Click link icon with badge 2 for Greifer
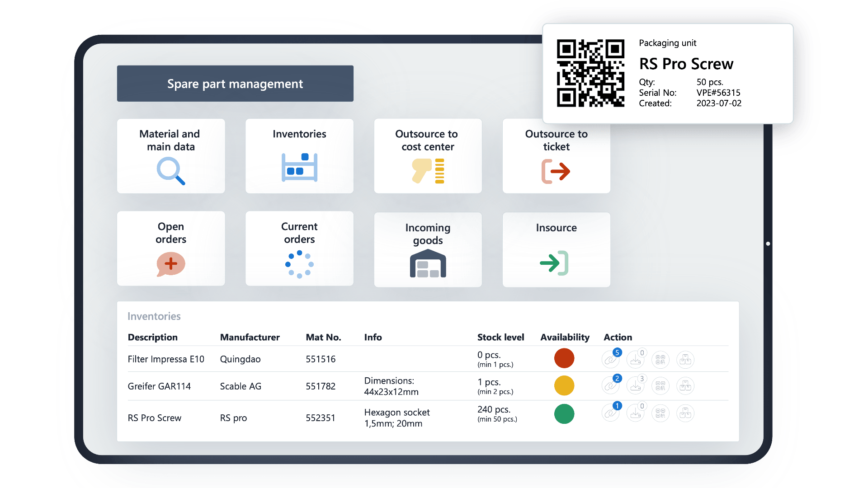This screenshot has height=488, width=868. [610, 386]
